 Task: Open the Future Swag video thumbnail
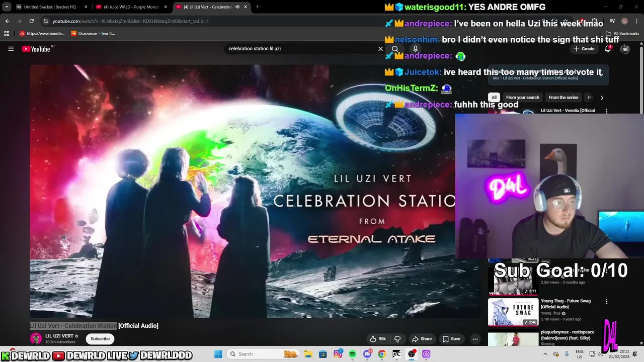pyautogui.click(x=513, y=312)
